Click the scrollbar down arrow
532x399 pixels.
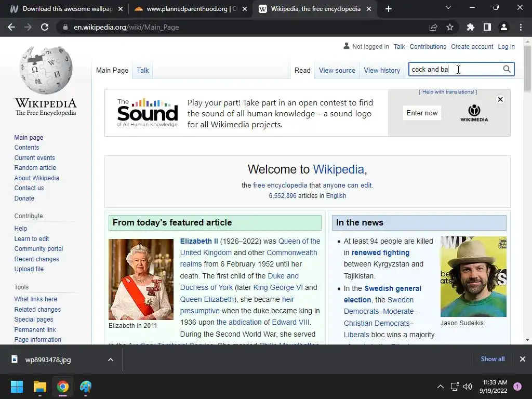[527, 340]
